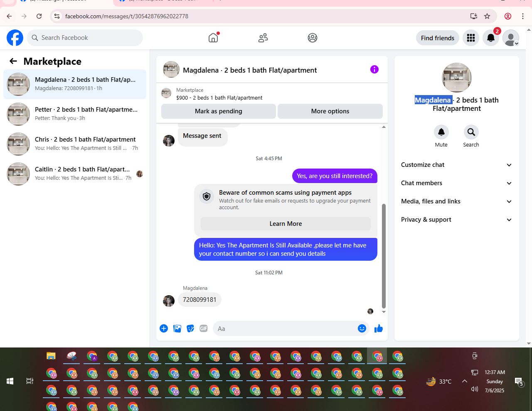532x411 pixels.
Task: Click the Facebook logo icon
Action: click(15, 38)
